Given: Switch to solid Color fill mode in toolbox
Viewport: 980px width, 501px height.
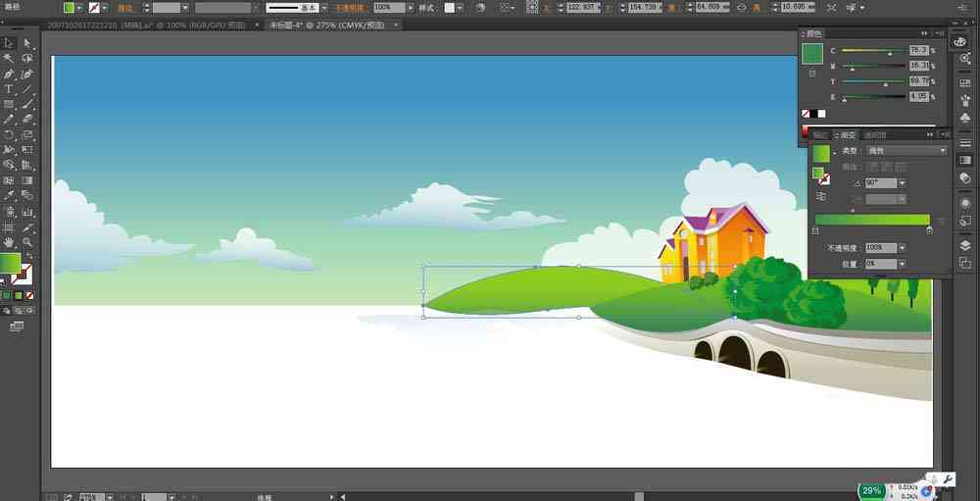Looking at the screenshot, I should coord(7,295).
